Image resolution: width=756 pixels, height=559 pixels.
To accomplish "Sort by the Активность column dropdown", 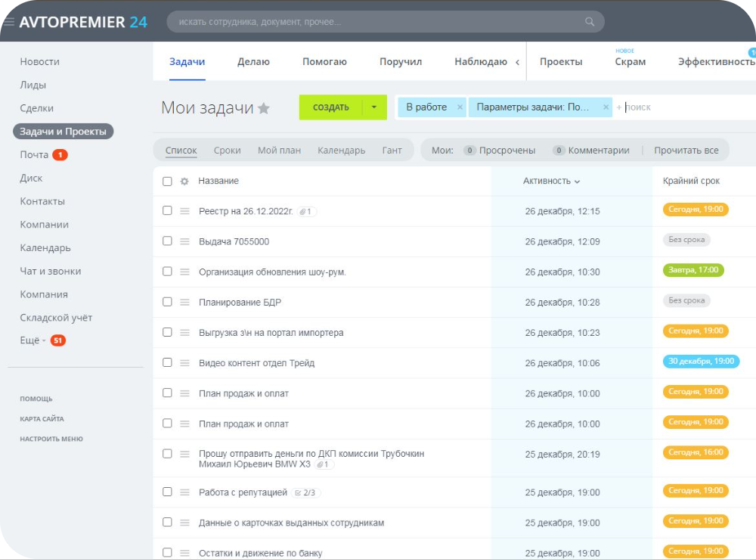I will [551, 182].
